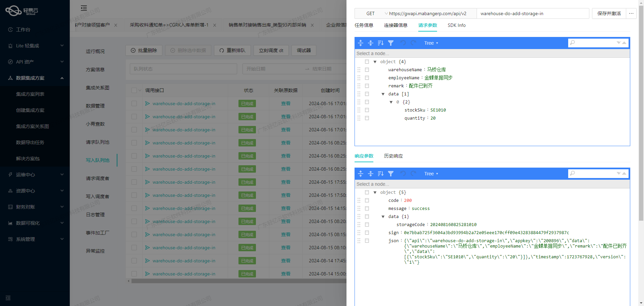Image resolution: width=644 pixels, height=306 pixels.
Task: Collapse the response data {1} node
Action: (x=383, y=217)
